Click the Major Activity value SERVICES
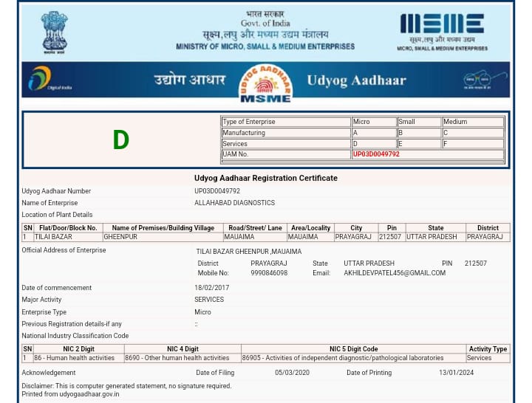The width and height of the screenshot is (532, 403). [209, 300]
